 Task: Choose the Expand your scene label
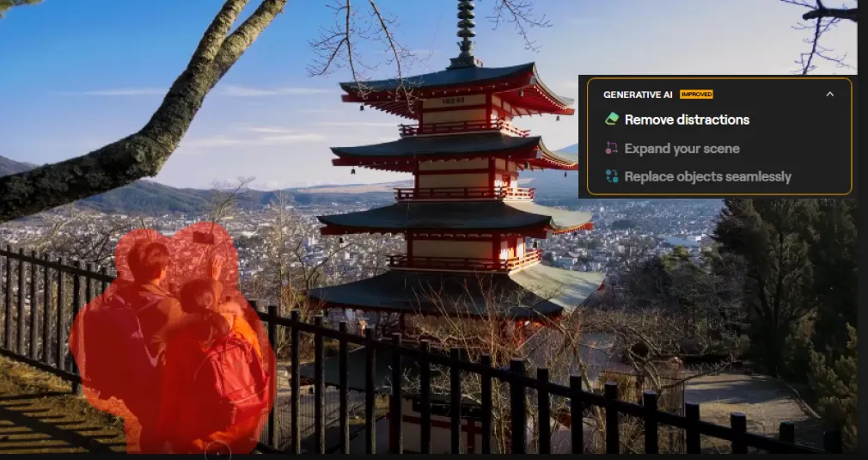682,149
